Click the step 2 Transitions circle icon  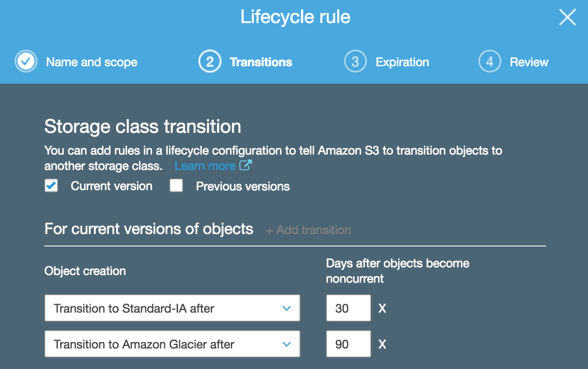coord(210,61)
